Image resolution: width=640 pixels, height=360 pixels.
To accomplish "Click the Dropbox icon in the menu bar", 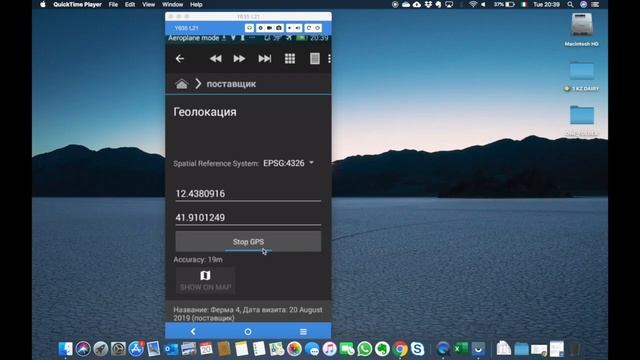I will [x=428, y=4].
